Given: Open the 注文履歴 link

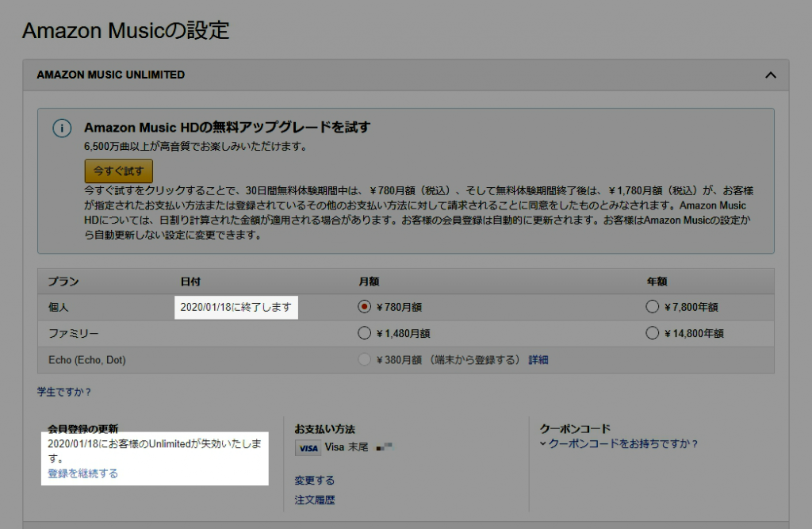Looking at the screenshot, I should tap(314, 500).
